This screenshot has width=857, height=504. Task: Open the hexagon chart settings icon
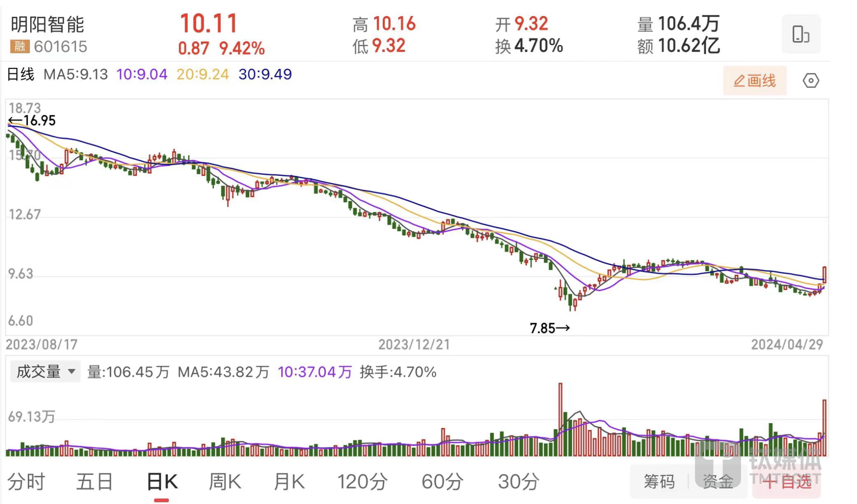pyautogui.click(x=810, y=80)
